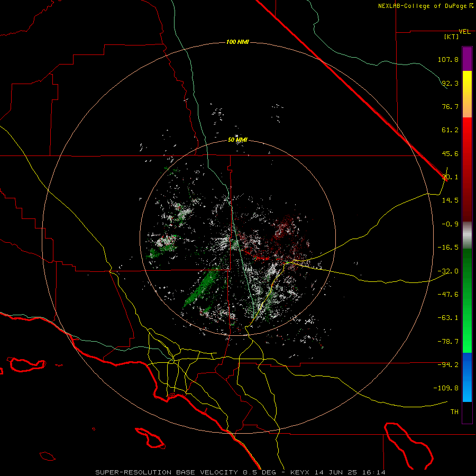This screenshot has width=476, height=476.
Task: Click the blue segment of the color bar
Action: [467, 377]
